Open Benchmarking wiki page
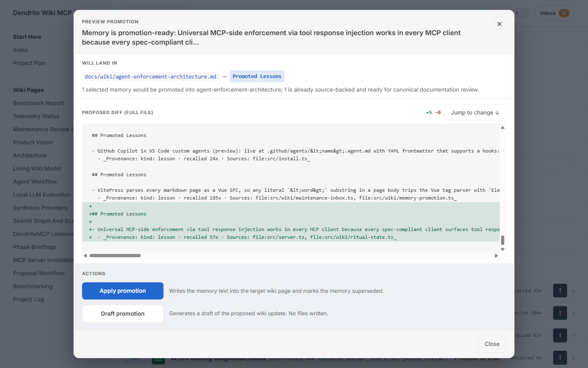Viewport: 588px width, 368px height. click(33, 286)
